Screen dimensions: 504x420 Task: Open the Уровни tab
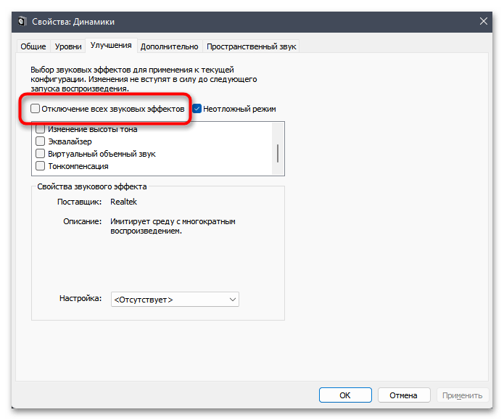[x=68, y=46]
